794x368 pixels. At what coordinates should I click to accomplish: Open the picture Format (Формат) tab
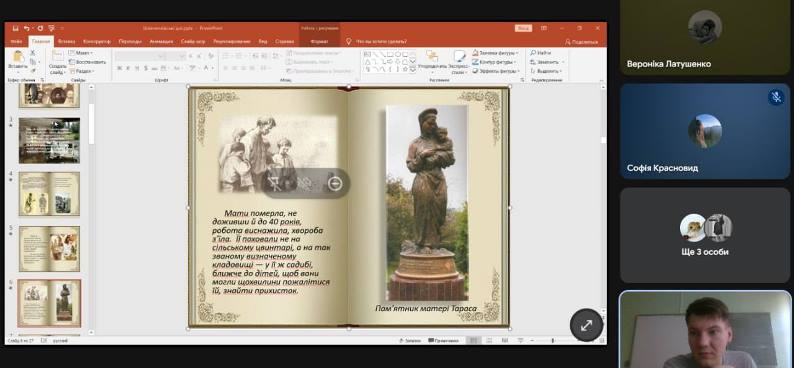[320, 42]
